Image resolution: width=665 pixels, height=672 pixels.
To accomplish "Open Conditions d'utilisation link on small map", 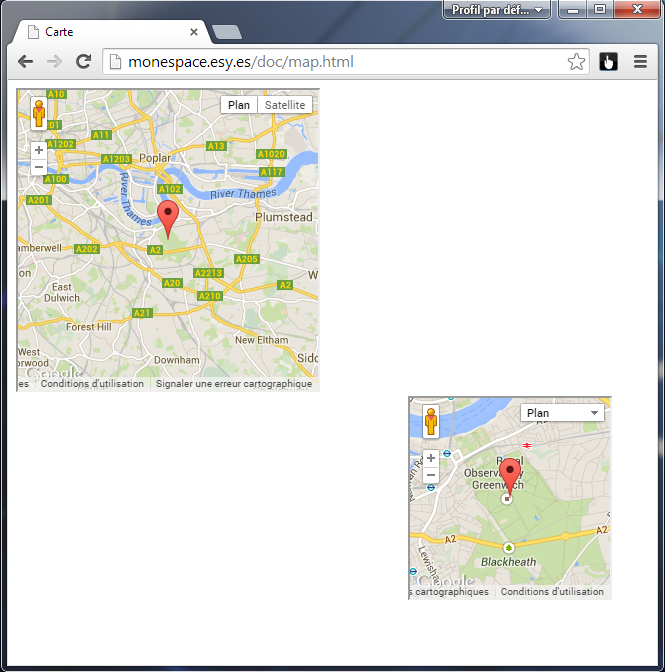I will tap(552, 592).
